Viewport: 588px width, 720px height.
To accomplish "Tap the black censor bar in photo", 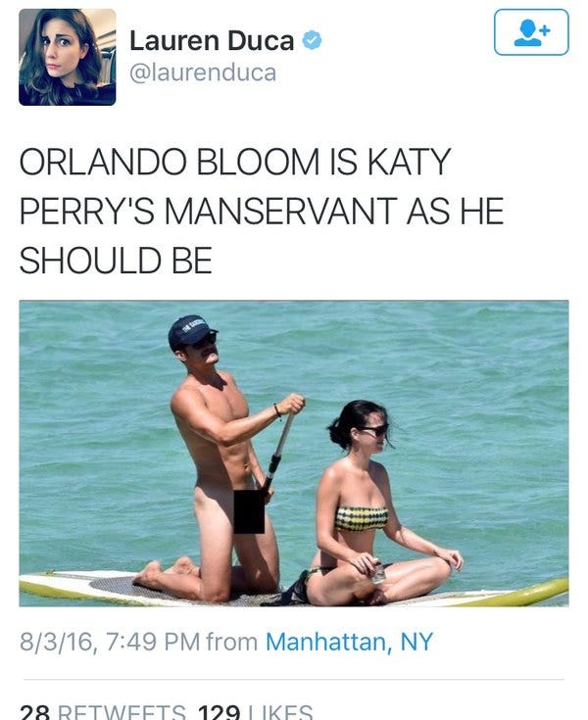I will tap(249, 511).
